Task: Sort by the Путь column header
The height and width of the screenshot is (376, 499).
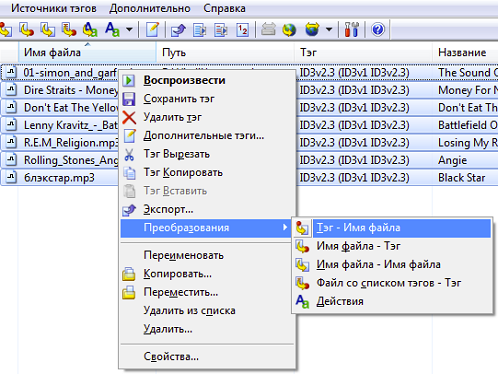Action: pos(225,53)
